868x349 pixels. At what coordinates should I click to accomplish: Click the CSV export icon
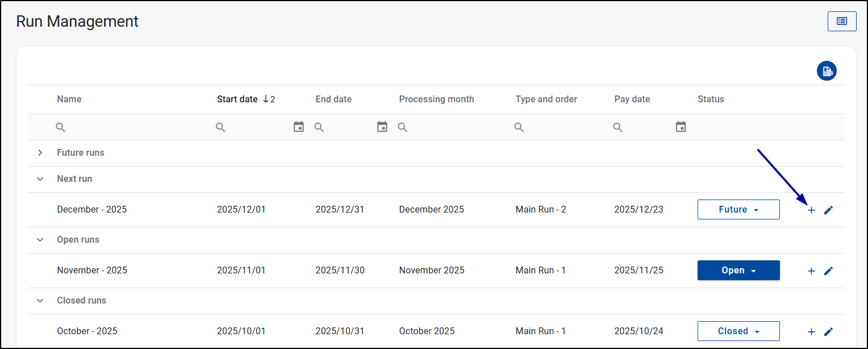827,71
